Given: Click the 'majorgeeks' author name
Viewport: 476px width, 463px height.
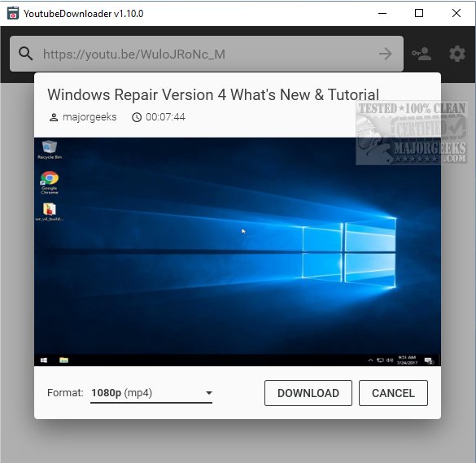Looking at the screenshot, I should tap(90, 117).
